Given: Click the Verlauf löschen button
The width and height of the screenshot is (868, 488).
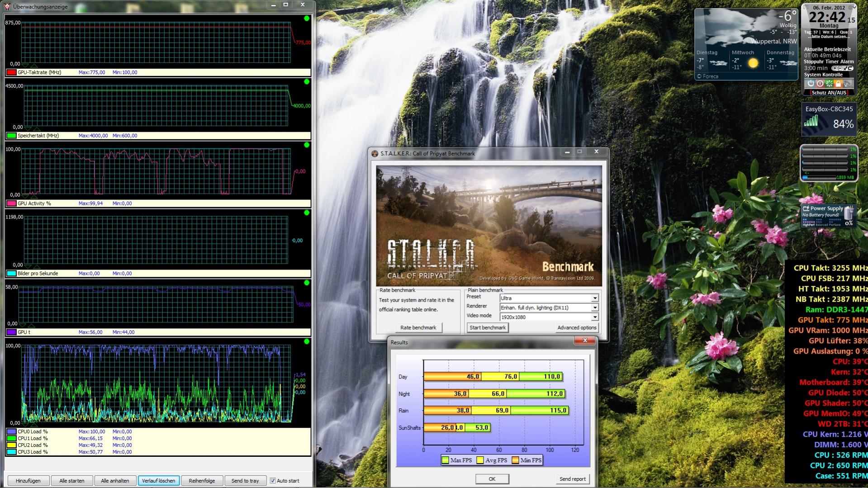Looking at the screenshot, I should [159, 480].
